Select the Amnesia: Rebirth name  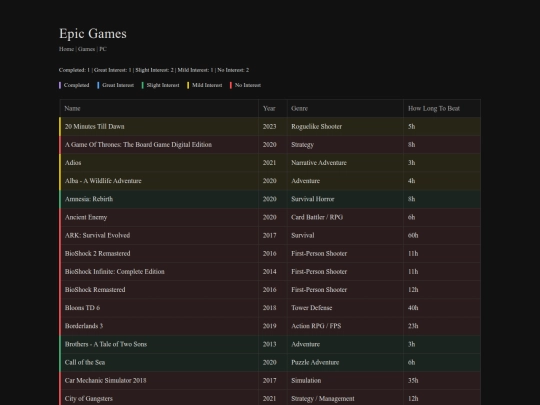click(89, 199)
